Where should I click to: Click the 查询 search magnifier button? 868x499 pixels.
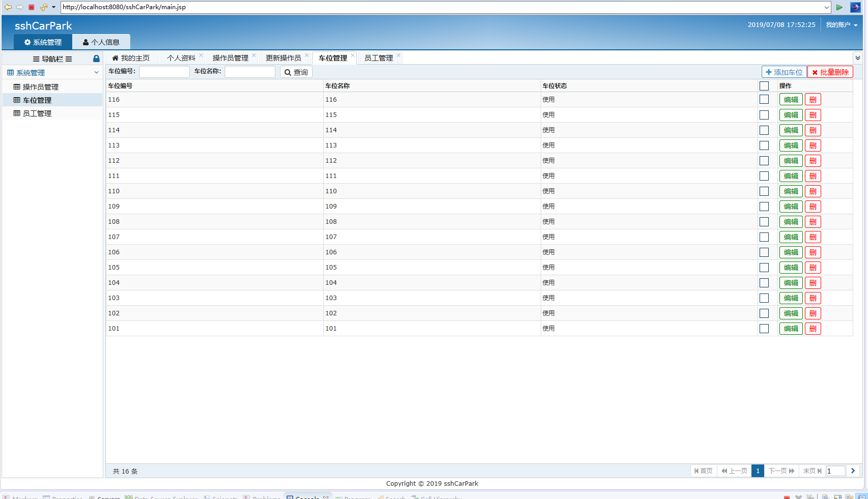click(x=296, y=72)
